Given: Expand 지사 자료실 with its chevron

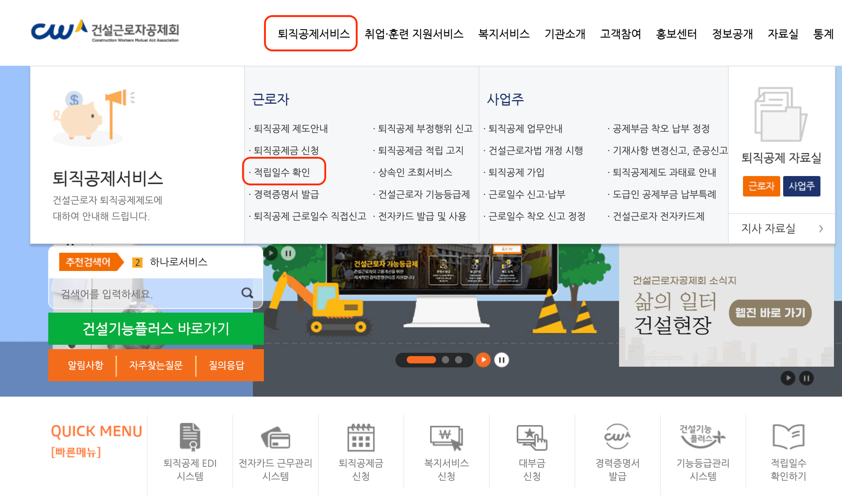Looking at the screenshot, I should pos(821,228).
